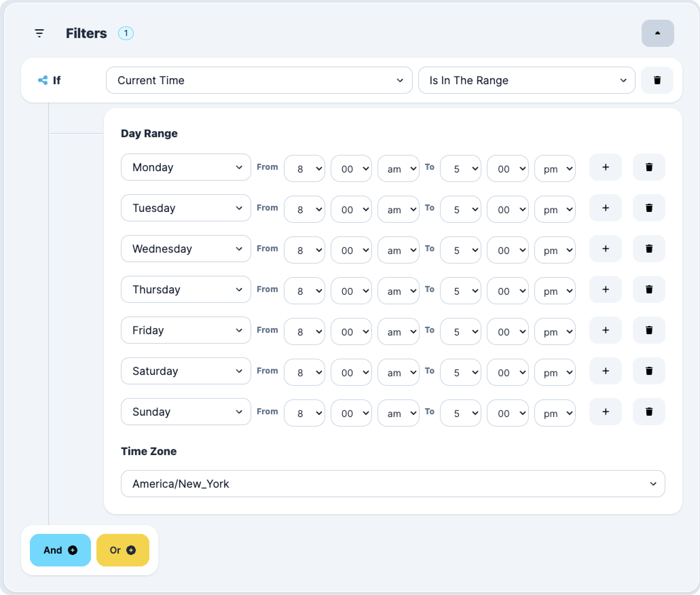Add a time range for Sunday
The image size is (700, 595).
pos(606,412)
